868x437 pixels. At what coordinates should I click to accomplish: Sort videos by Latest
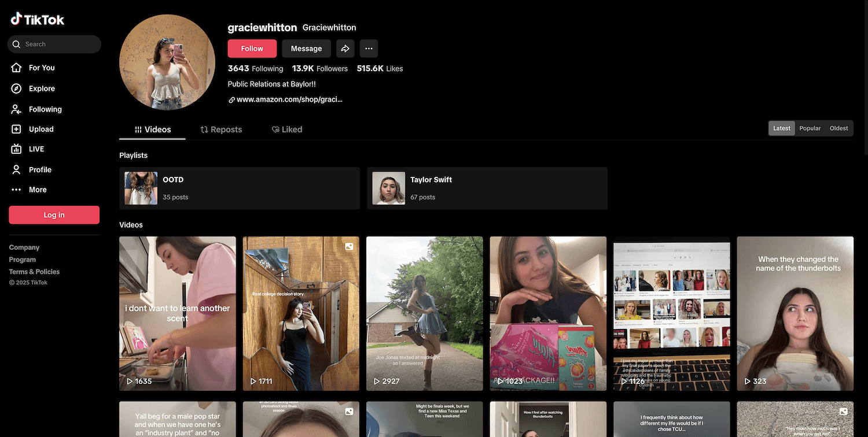point(781,128)
